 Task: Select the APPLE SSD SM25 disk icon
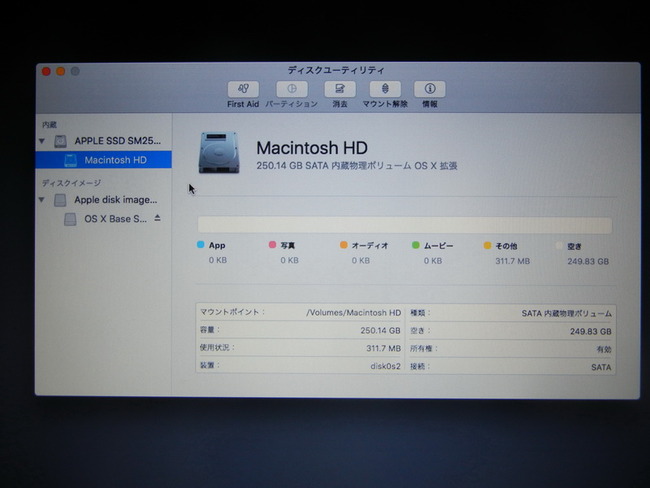[61, 141]
